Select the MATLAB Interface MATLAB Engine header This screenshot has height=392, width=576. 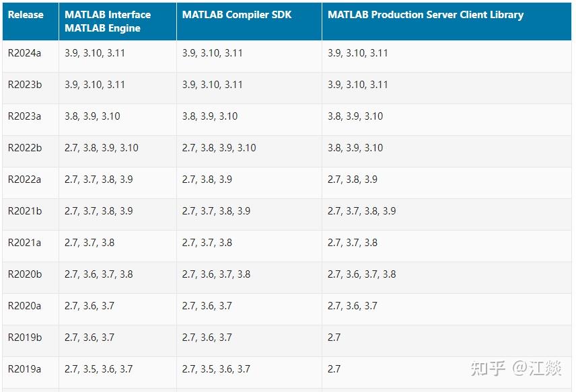[x=106, y=21]
